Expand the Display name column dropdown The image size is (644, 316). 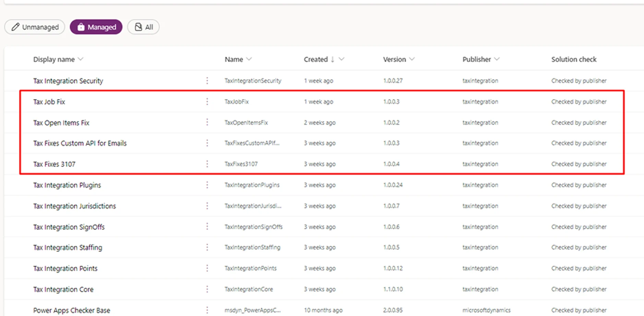point(81,59)
